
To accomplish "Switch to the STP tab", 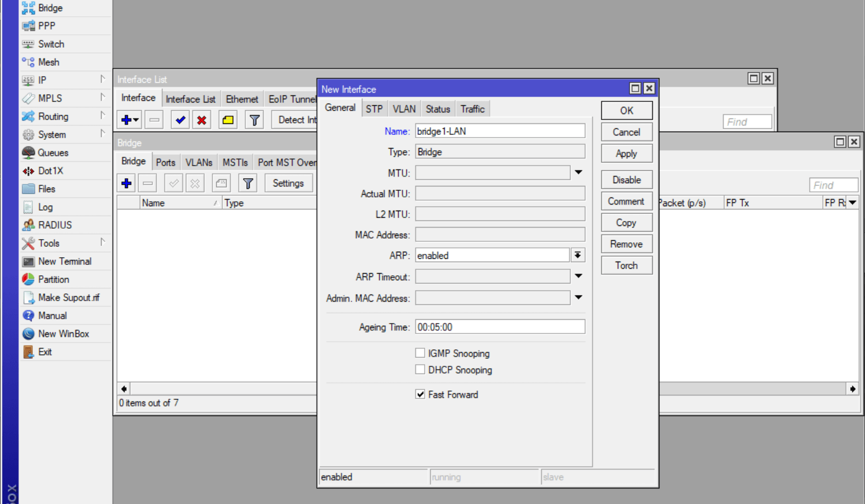I will (374, 109).
